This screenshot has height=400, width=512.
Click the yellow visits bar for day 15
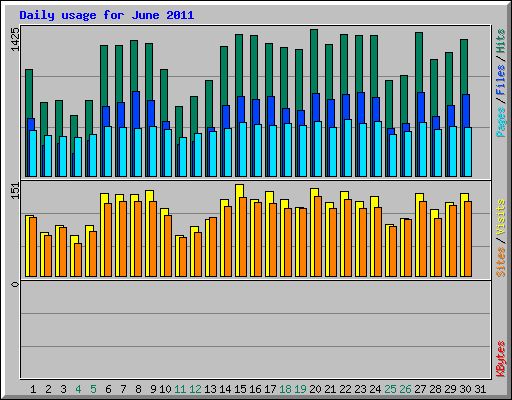click(239, 191)
